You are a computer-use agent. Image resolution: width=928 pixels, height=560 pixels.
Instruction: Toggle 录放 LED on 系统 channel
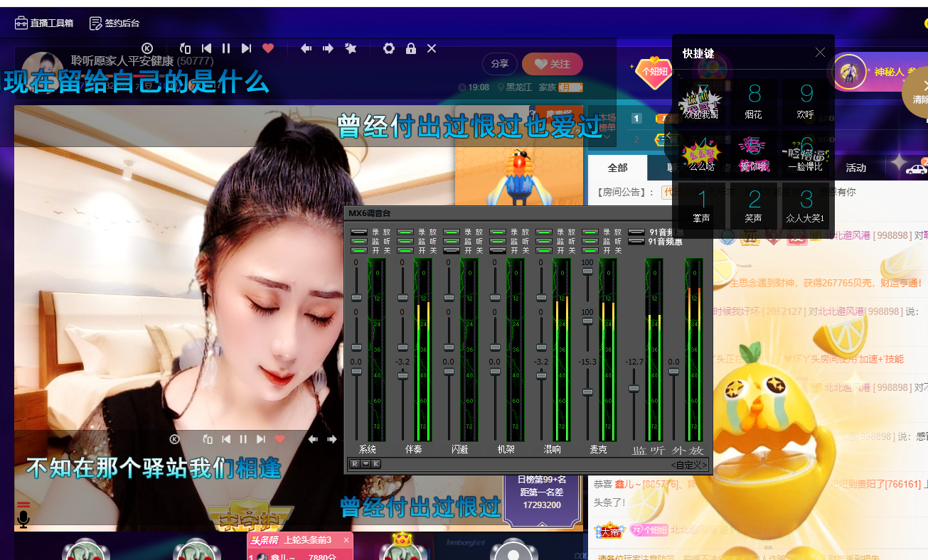tap(359, 232)
